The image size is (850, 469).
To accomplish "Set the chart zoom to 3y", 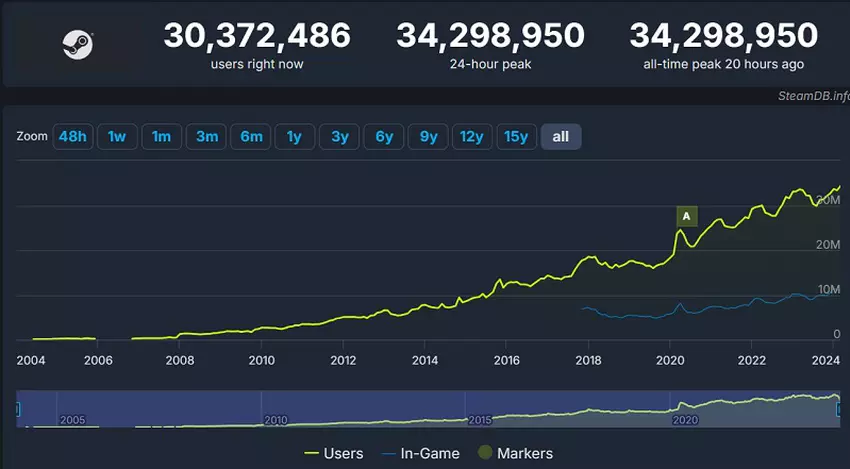I will (x=339, y=137).
